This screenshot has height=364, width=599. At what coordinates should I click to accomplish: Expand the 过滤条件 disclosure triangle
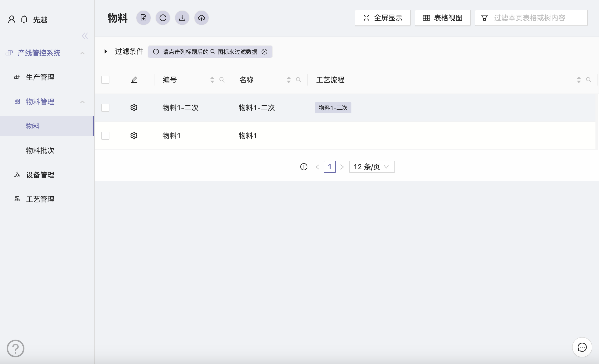pyautogui.click(x=106, y=52)
